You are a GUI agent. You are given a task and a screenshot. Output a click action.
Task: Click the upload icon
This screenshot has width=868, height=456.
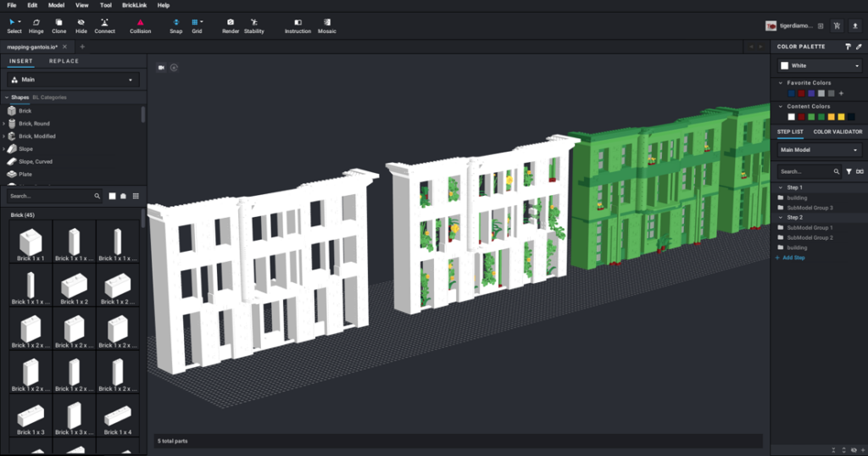point(855,25)
